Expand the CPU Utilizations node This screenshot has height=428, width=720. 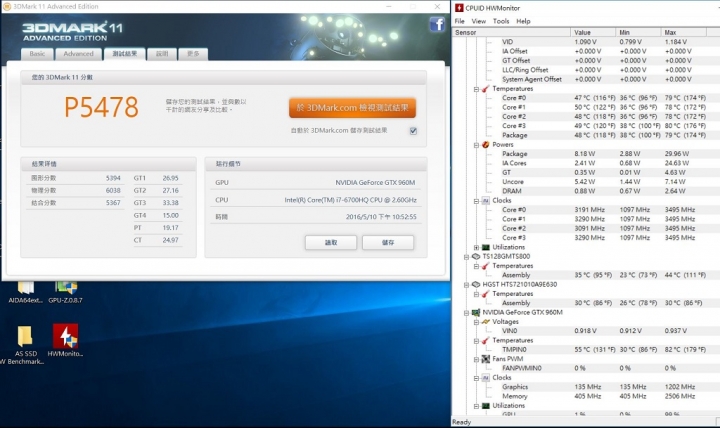(x=476, y=248)
